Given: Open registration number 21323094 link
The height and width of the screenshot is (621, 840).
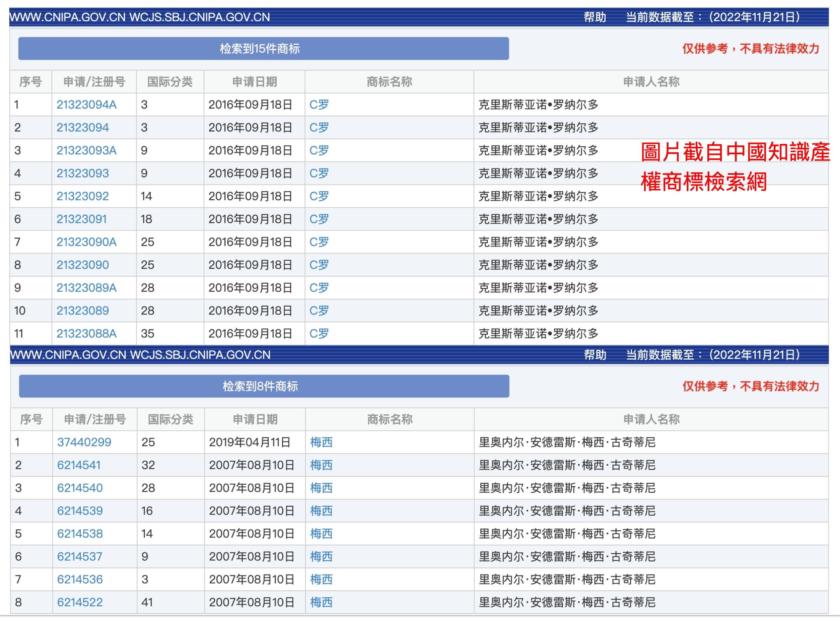Looking at the screenshot, I should [83, 127].
